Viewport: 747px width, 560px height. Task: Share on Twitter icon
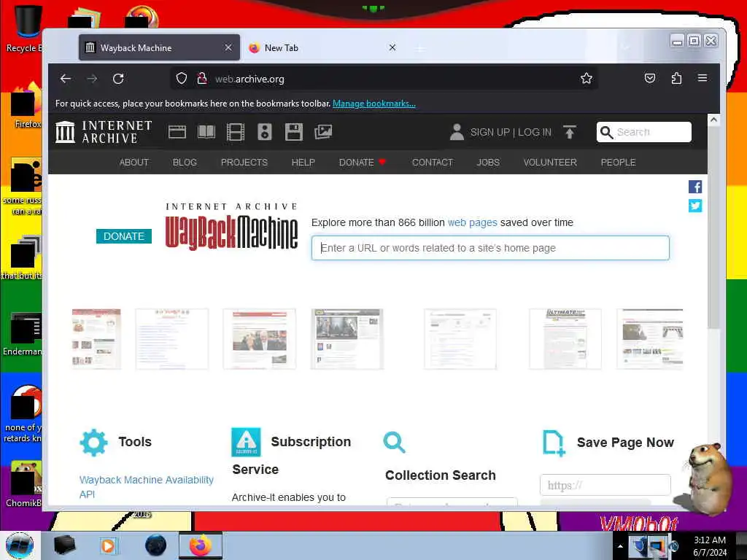point(695,206)
